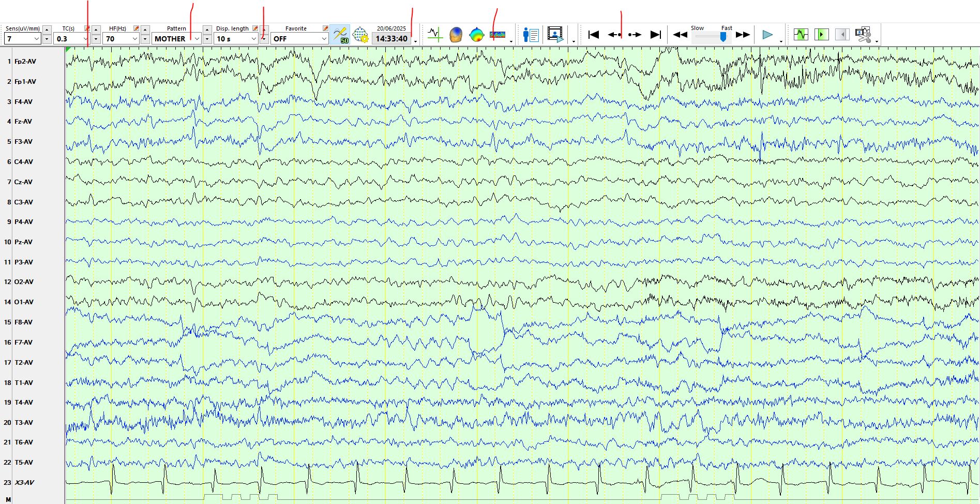Step the Disp. length value up
The width and height of the screenshot is (980, 504).
point(264,29)
